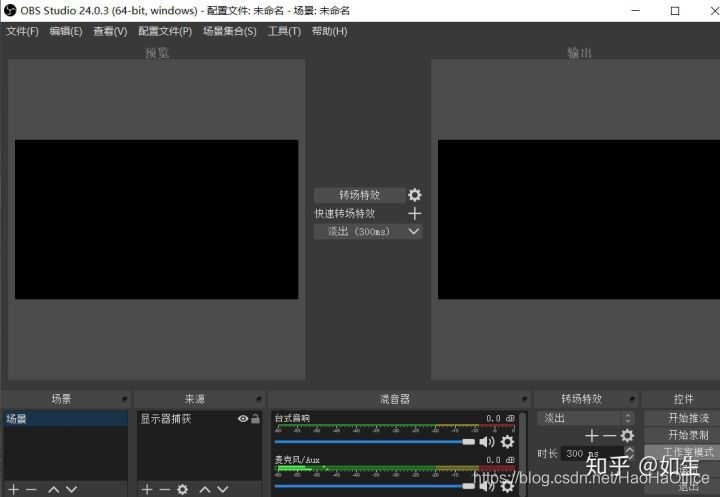Add a new source with plus icon
Viewport: 720px width, 497px height.
(147, 489)
